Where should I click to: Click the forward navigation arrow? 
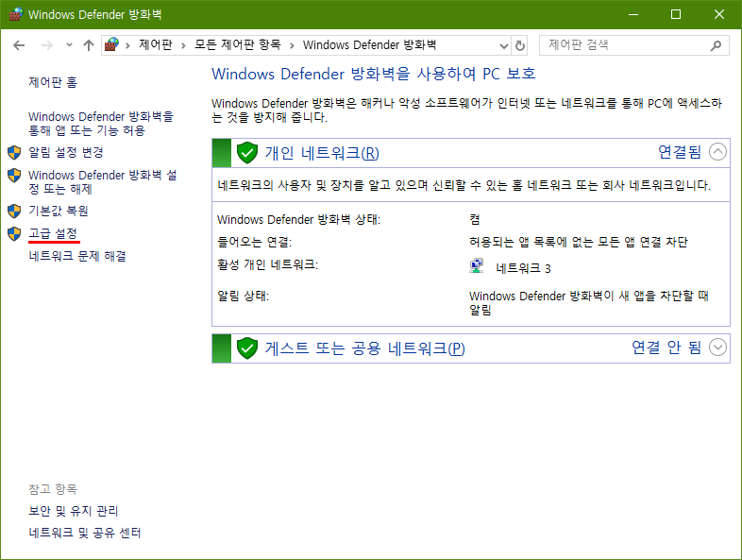[x=47, y=45]
